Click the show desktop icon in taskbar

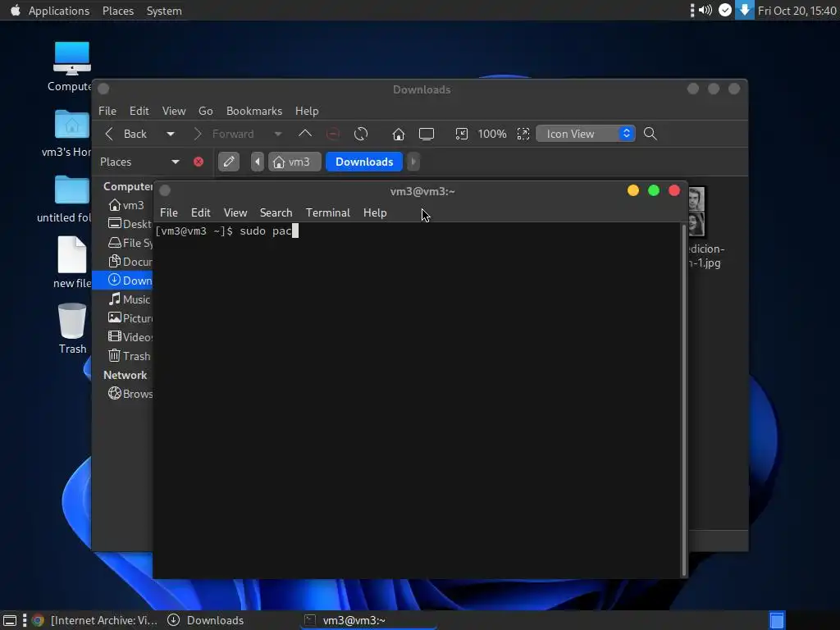pos(10,620)
